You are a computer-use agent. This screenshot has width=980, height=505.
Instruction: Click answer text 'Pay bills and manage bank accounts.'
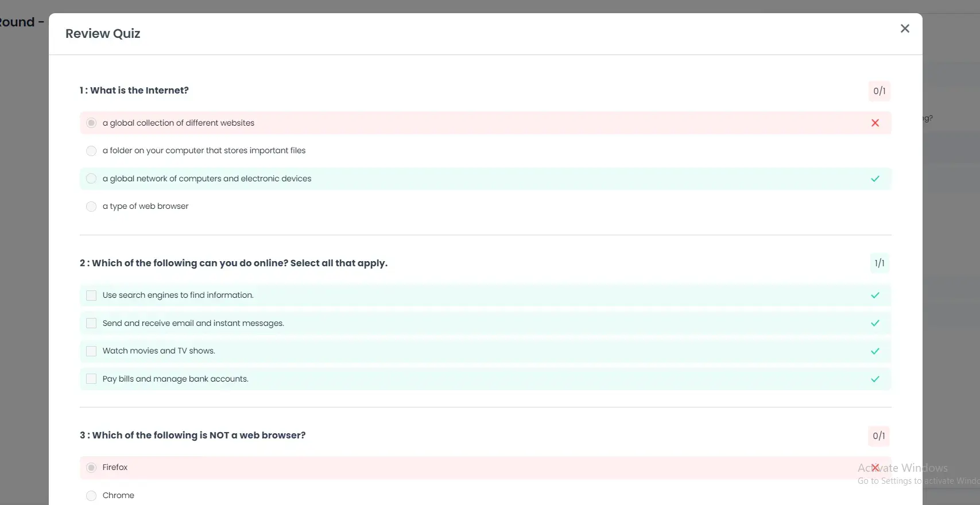click(176, 379)
